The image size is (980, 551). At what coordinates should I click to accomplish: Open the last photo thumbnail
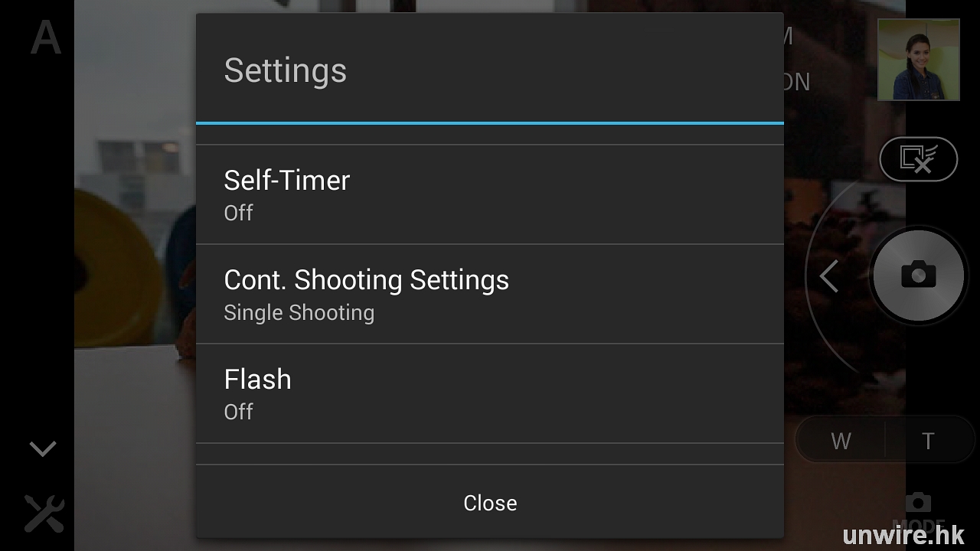pos(918,60)
